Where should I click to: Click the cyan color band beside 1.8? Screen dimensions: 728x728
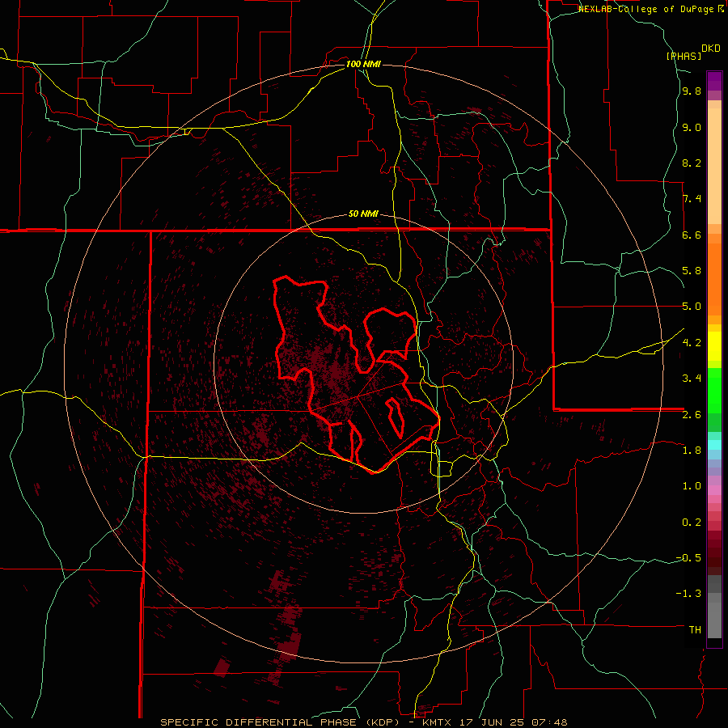[714, 445]
